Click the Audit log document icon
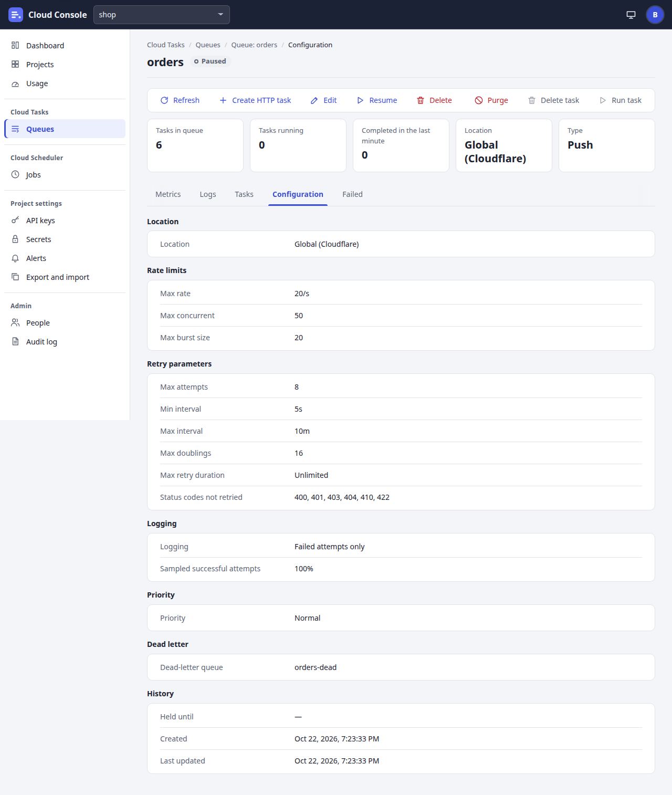Viewport: 672px width, 795px height. point(15,342)
